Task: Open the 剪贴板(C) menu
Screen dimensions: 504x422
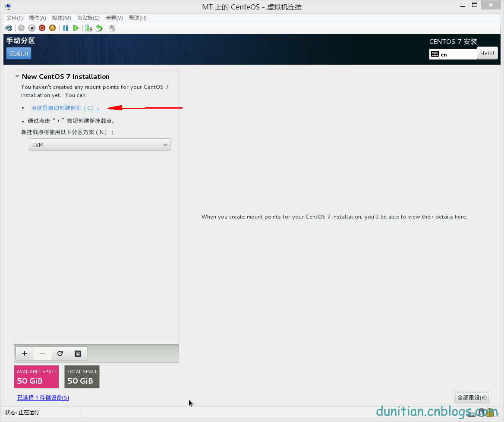Action: (x=88, y=18)
